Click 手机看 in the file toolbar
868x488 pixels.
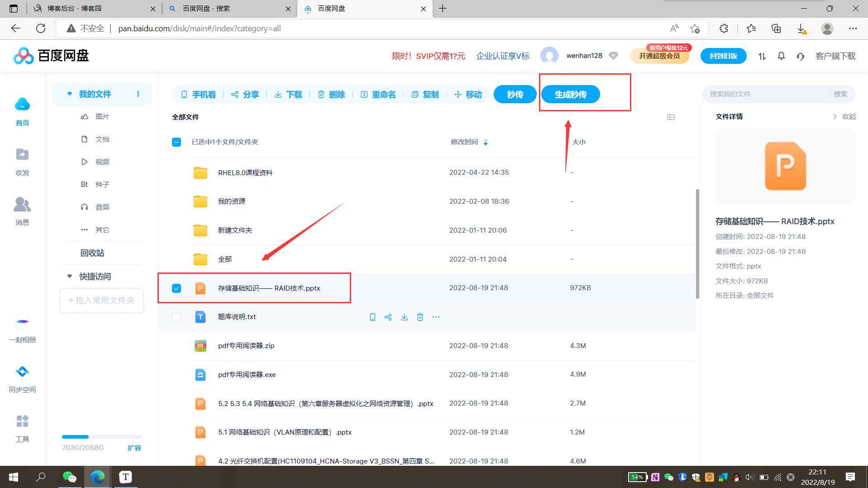coord(198,95)
